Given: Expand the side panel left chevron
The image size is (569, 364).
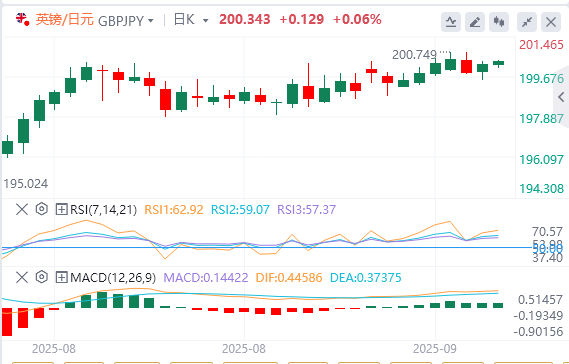Looking at the screenshot, I should click(x=561, y=97).
